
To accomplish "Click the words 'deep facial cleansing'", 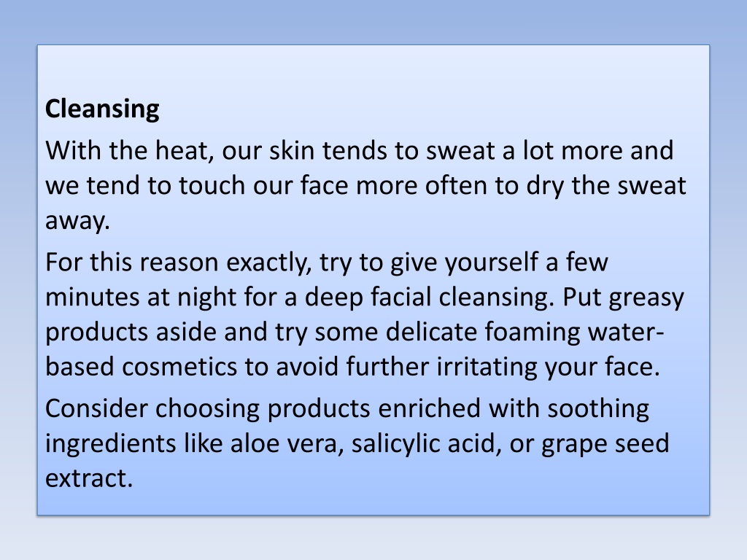I will [430, 297].
